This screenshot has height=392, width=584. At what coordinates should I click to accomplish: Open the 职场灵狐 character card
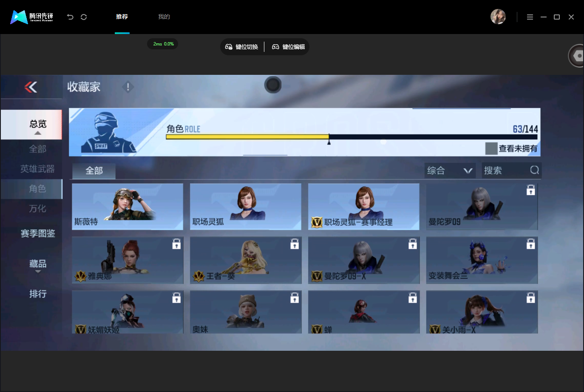[x=246, y=207]
